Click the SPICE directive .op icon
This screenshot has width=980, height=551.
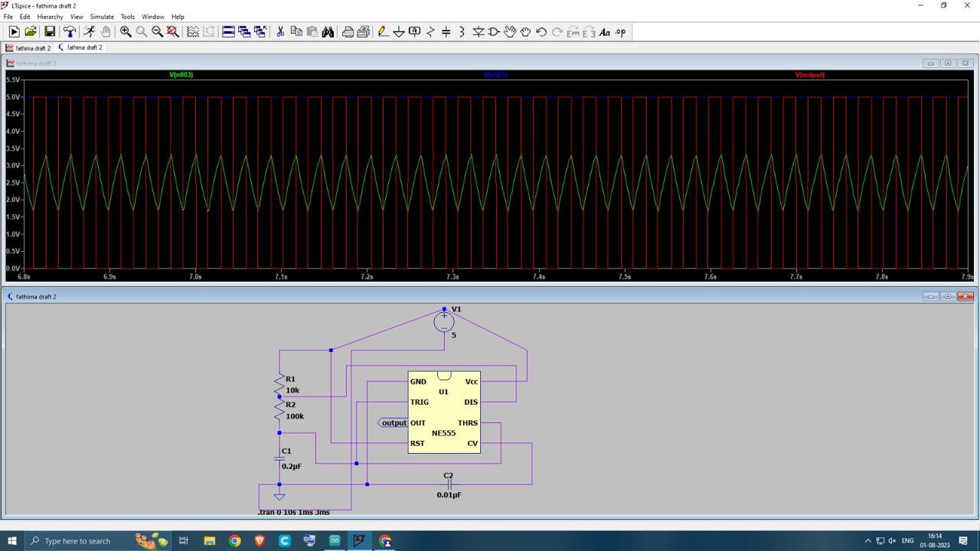click(x=620, y=31)
